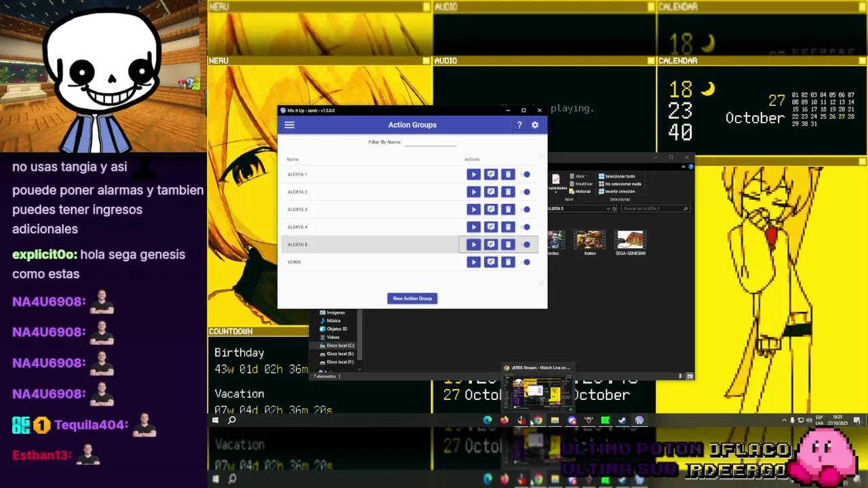
Task: Open Steam from the taskbar
Action: [622, 420]
